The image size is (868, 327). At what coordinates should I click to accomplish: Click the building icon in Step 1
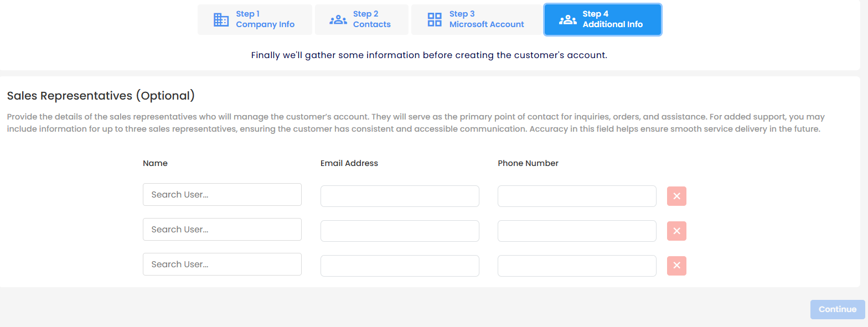221,20
